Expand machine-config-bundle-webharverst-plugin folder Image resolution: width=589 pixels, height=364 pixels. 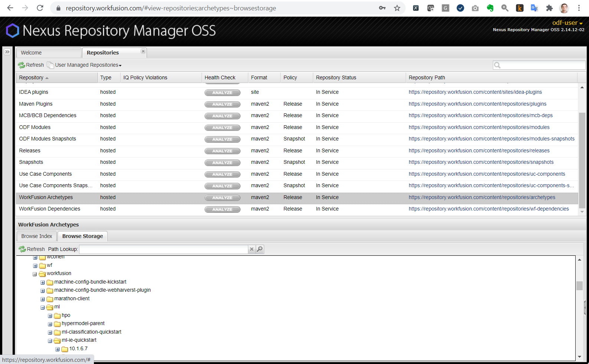42,291
